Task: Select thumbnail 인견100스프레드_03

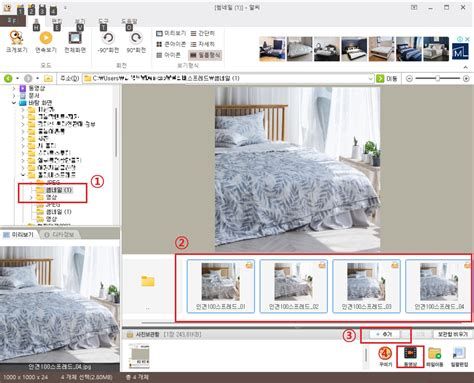Action: tap(366, 286)
